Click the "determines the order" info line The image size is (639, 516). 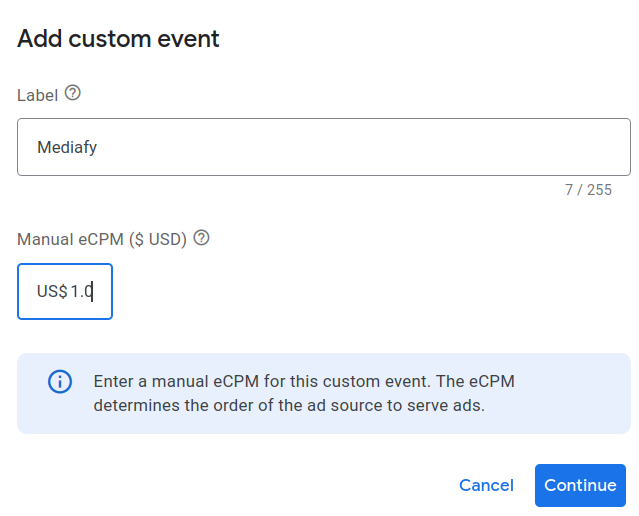tap(289, 406)
